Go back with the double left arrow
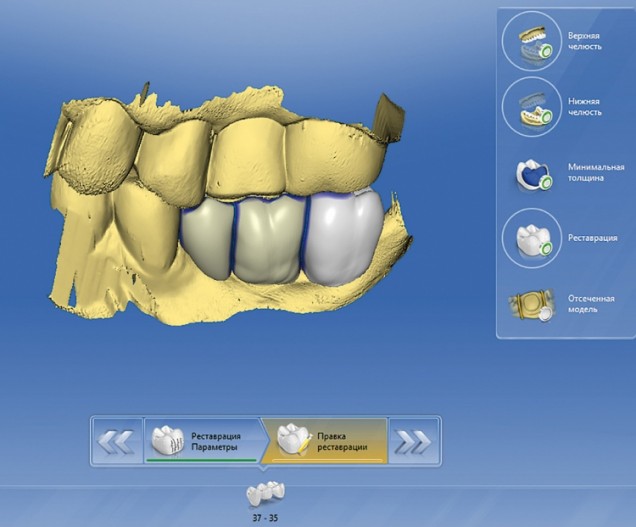Image resolution: width=636 pixels, height=527 pixels. [116, 441]
